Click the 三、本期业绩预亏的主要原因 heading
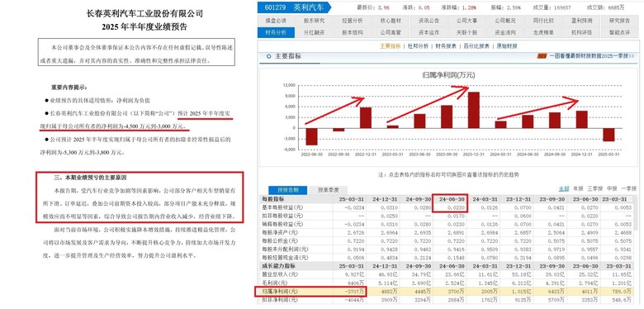Screen dimensions: 644x309 (91, 178)
